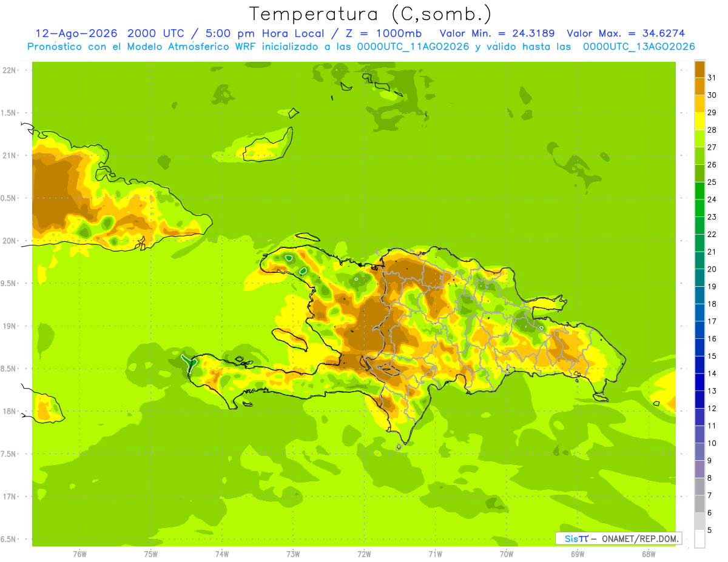
Task: Click teal swatch between 19 and 20
Action: click(x=699, y=278)
